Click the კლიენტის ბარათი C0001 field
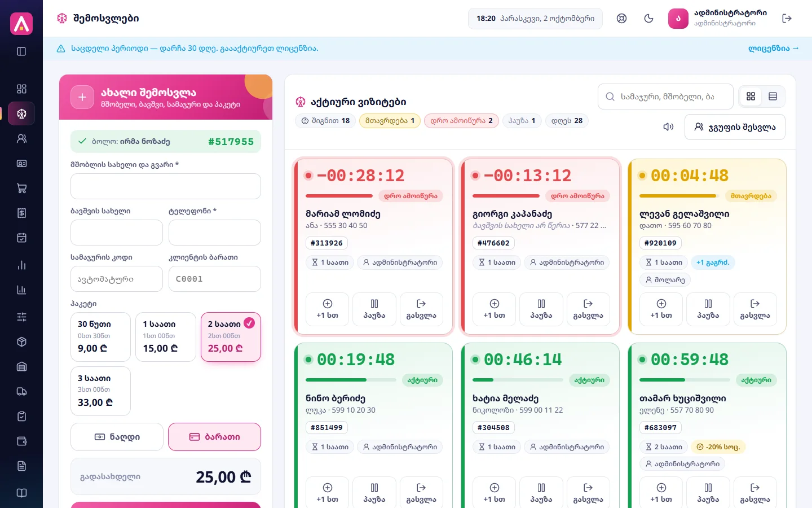 215,279
